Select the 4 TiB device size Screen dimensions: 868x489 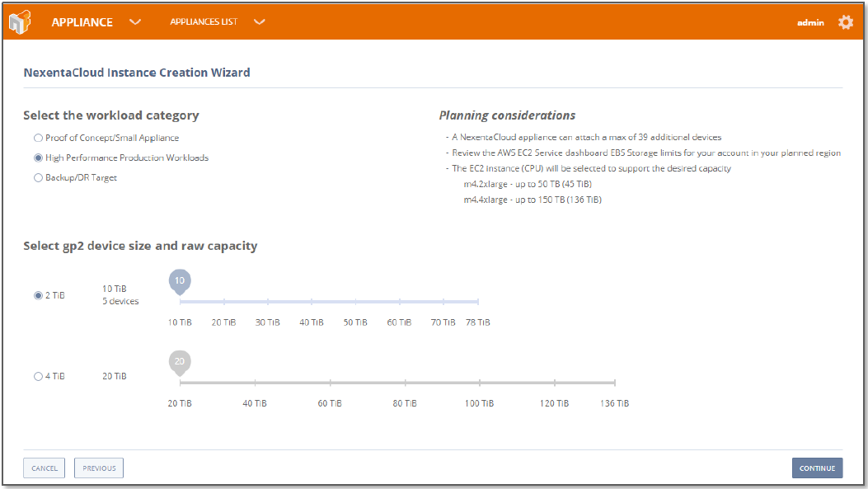(x=38, y=376)
